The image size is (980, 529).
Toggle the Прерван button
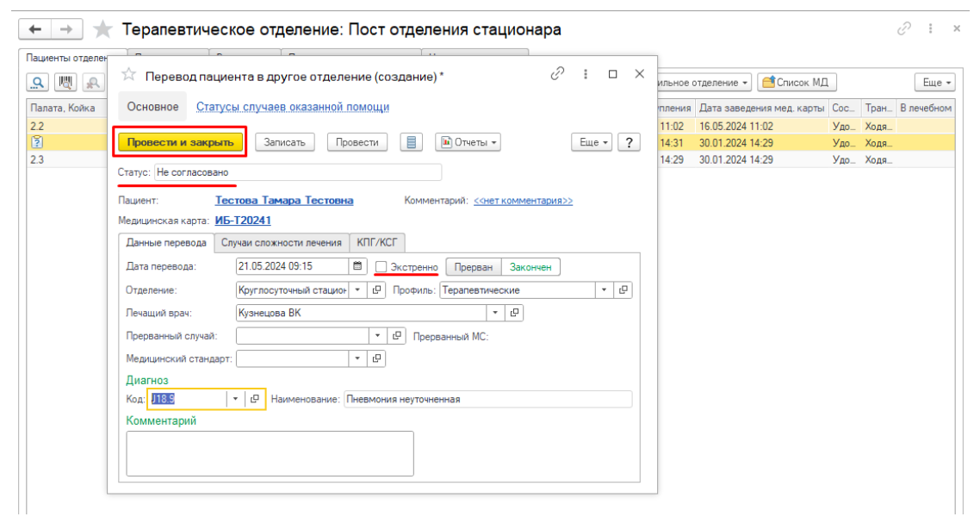click(x=474, y=268)
